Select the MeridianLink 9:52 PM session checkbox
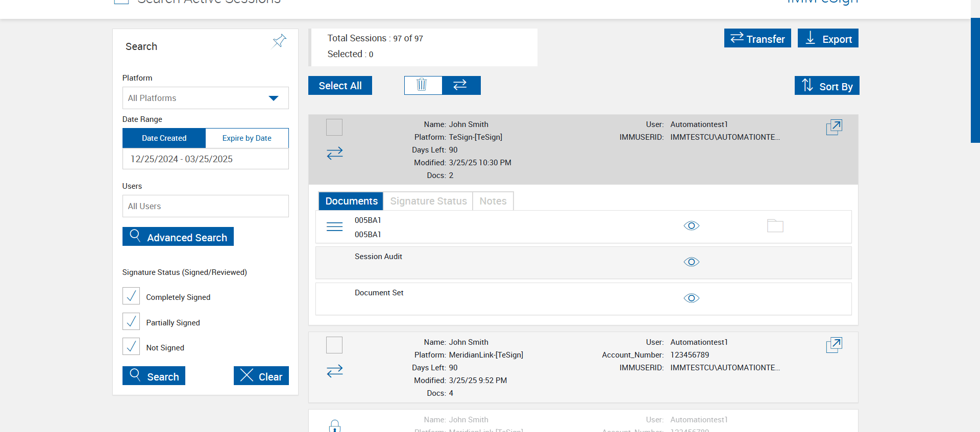 334,345
